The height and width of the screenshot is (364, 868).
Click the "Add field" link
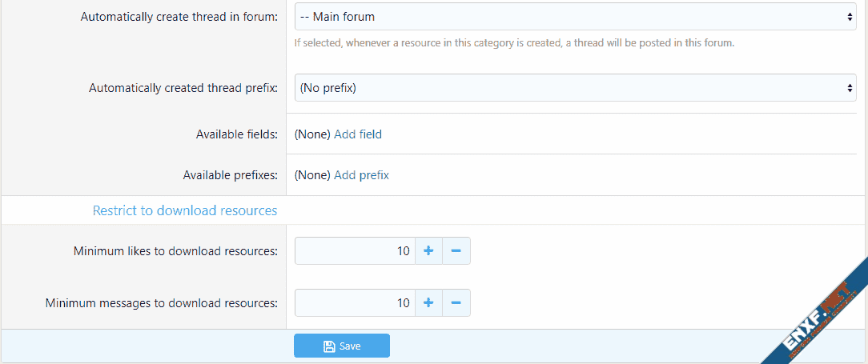coord(358,134)
